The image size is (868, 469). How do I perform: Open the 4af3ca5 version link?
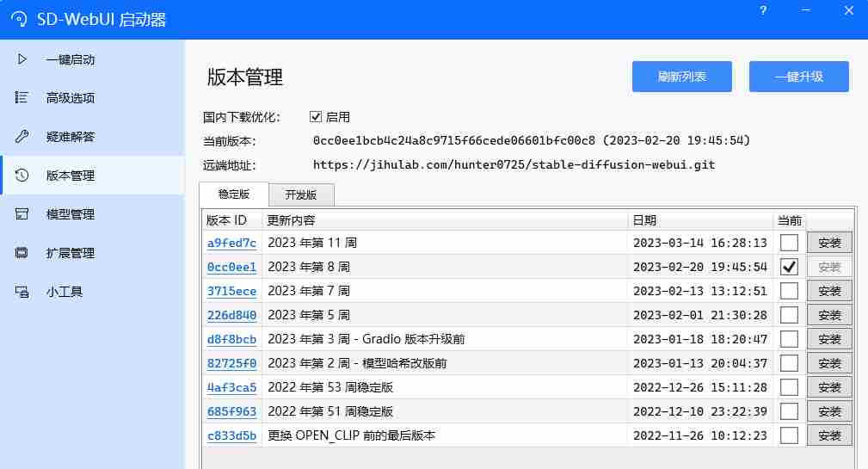[231, 387]
